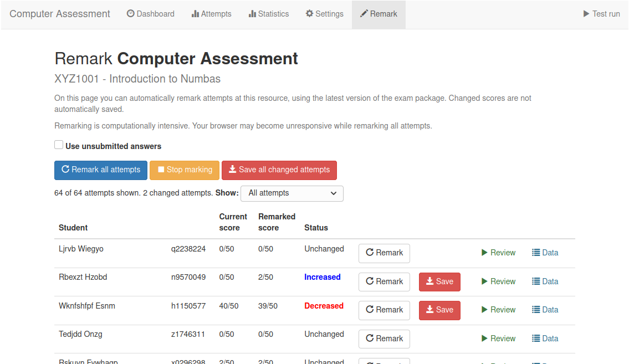Click the remarked score 39/50

point(268,306)
